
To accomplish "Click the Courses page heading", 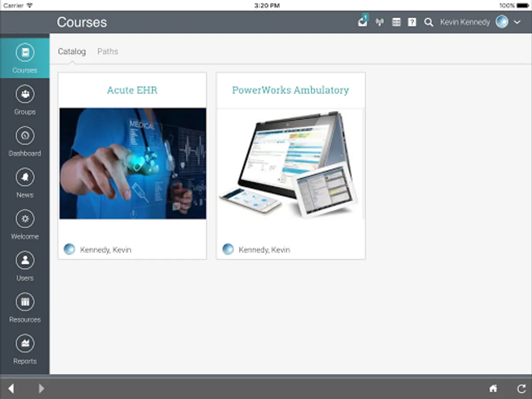I will [82, 22].
